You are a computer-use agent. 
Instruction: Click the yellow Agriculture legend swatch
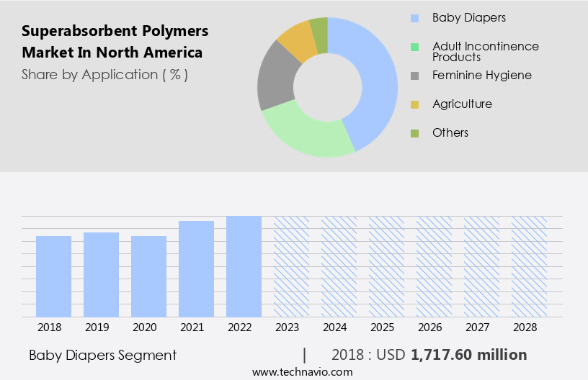[414, 104]
